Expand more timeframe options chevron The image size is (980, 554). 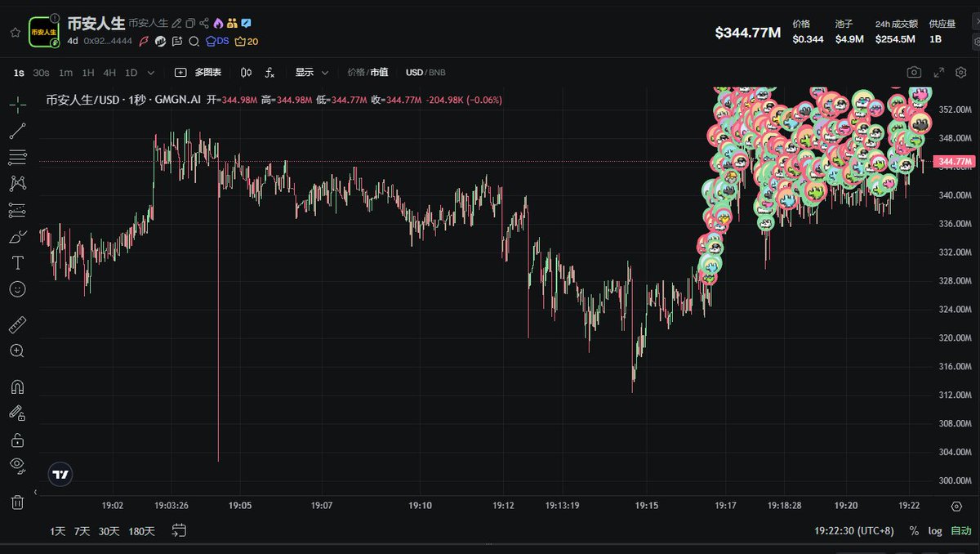tap(151, 73)
